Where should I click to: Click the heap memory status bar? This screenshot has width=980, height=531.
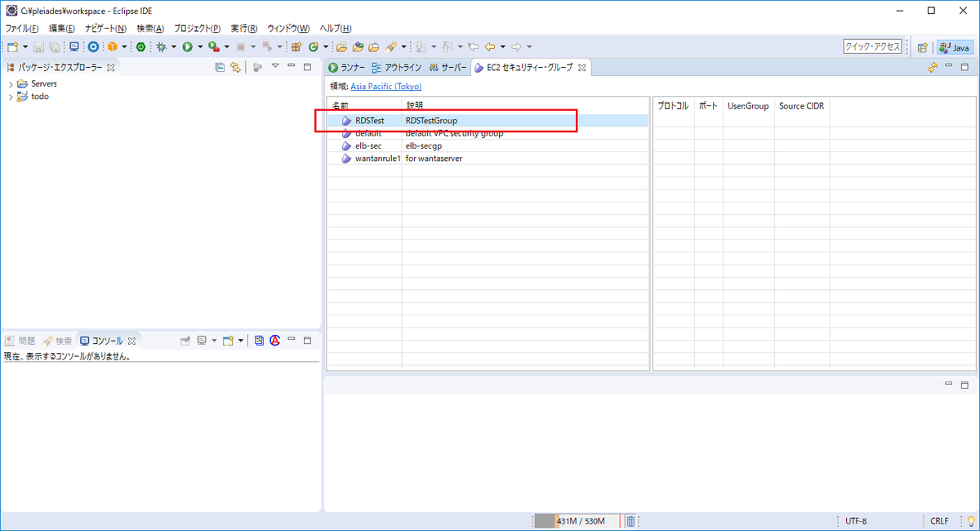click(x=577, y=521)
